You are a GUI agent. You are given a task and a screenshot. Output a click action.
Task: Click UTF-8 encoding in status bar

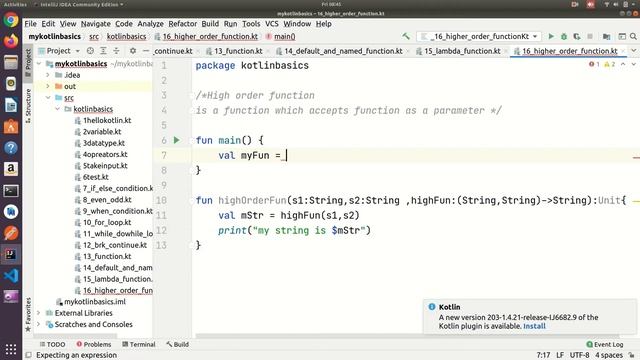(x=579, y=355)
